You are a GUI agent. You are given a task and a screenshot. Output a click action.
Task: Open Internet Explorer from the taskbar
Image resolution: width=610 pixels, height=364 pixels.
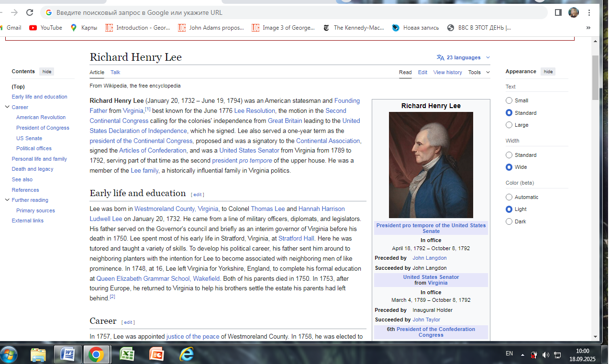tap(186, 354)
